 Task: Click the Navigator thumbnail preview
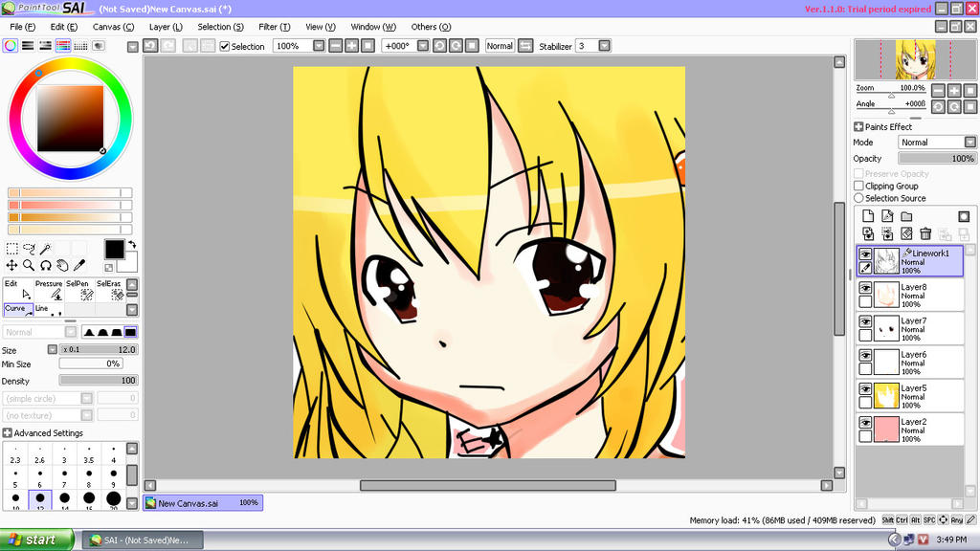(x=916, y=59)
